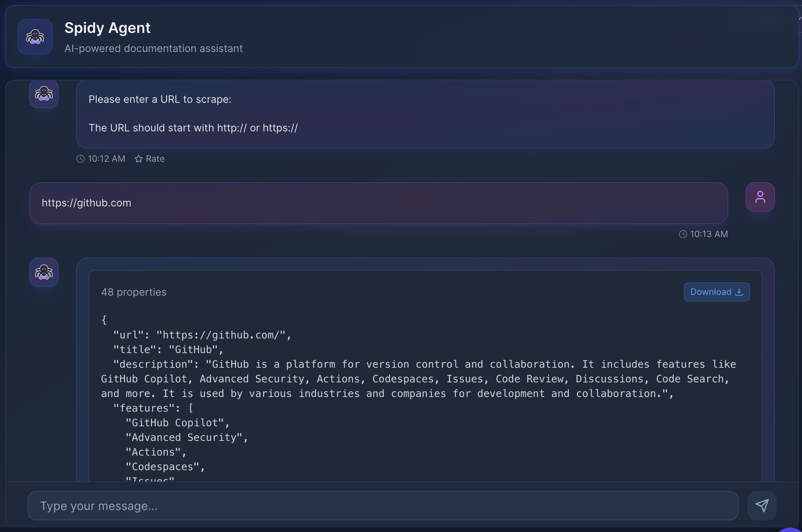Click the "features": [ line
802x532 pixels.
(x=153, y=408)
